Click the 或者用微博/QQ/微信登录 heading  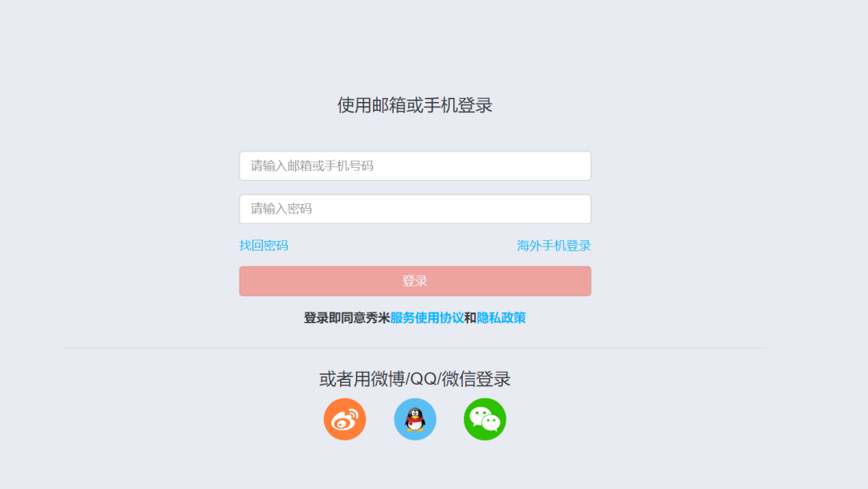(415, 380)
